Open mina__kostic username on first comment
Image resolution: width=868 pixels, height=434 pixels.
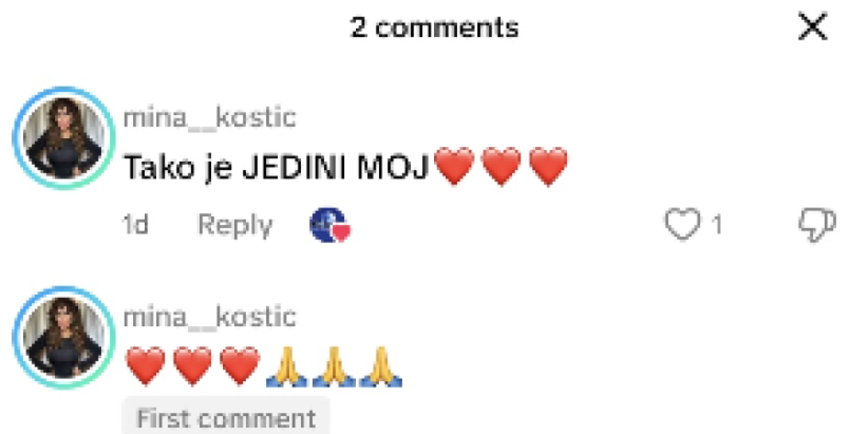click(210, 117)
